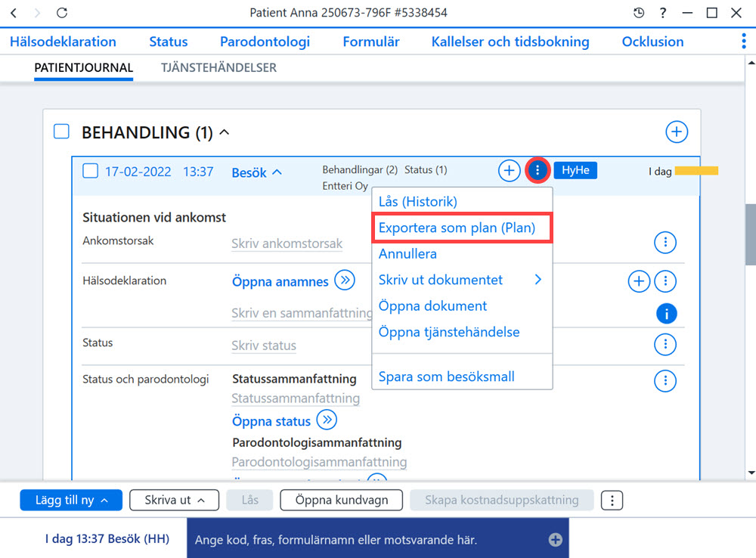The width and height of the screenshot is (756, 558).
Task: Tick the checkbox for visit 17-02-2022
Action: coord(90,171)
